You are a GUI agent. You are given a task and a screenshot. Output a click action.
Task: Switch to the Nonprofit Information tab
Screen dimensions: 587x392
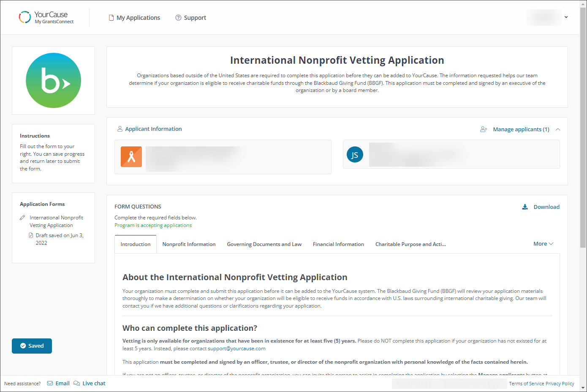(189, 244)
